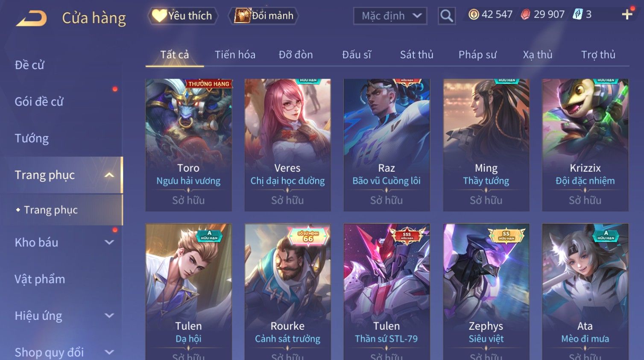
Task: Open the Mặc định sort dropdown
Action: pos(390,16)
